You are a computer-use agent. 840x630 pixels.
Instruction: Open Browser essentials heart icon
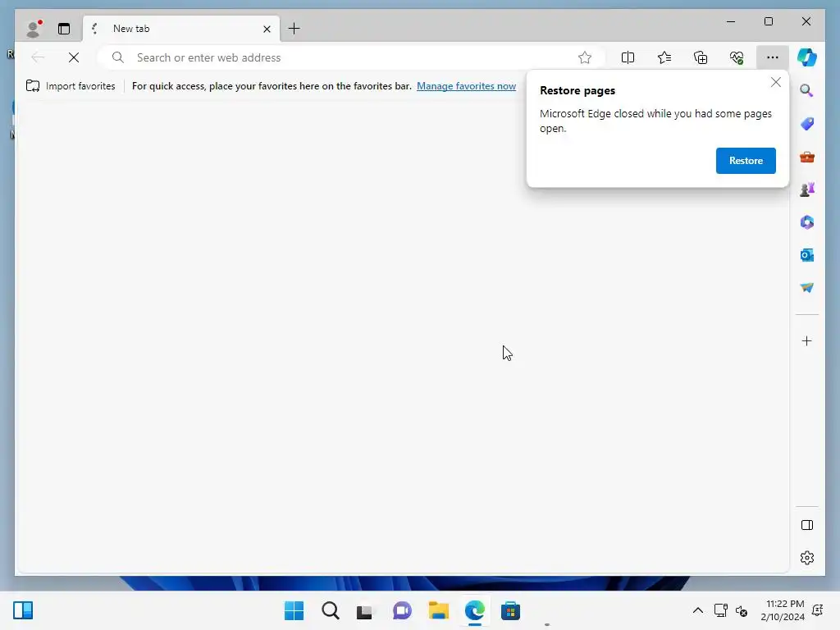point(737,57)
